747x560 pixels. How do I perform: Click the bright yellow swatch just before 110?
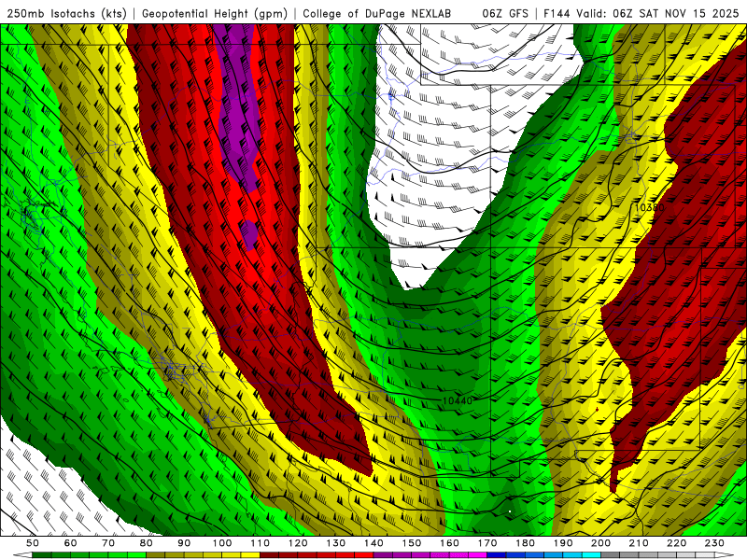(250, 555)
